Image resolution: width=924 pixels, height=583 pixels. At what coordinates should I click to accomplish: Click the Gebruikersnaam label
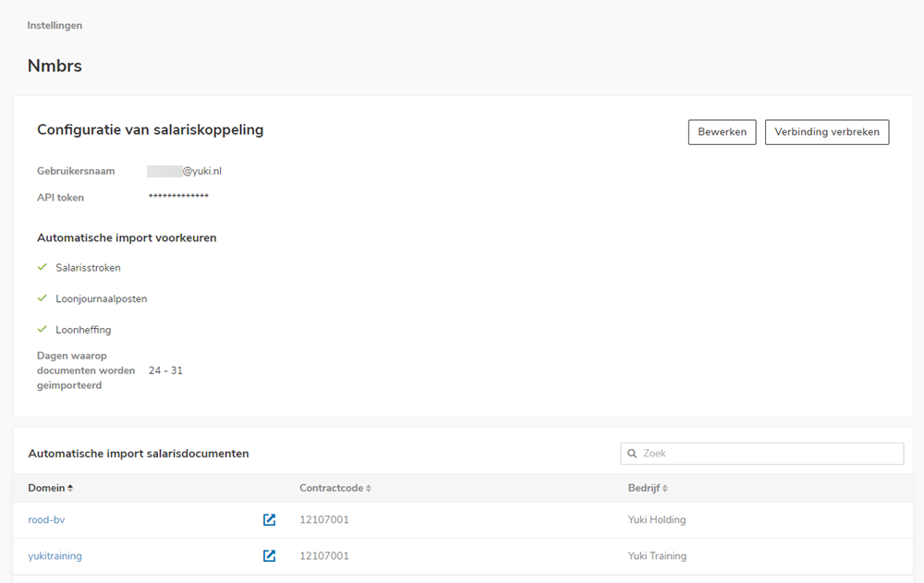(76, 171)
